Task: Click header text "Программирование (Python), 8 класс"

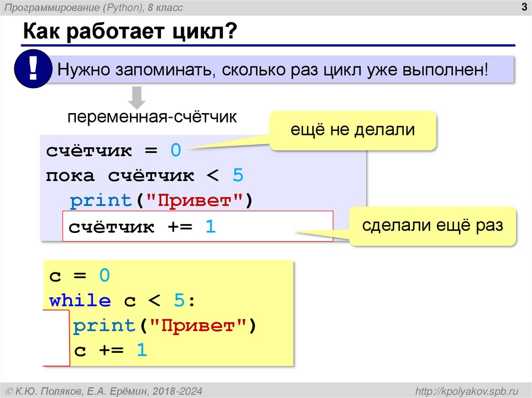Action: pyautogui.click(x=94, y=7)
